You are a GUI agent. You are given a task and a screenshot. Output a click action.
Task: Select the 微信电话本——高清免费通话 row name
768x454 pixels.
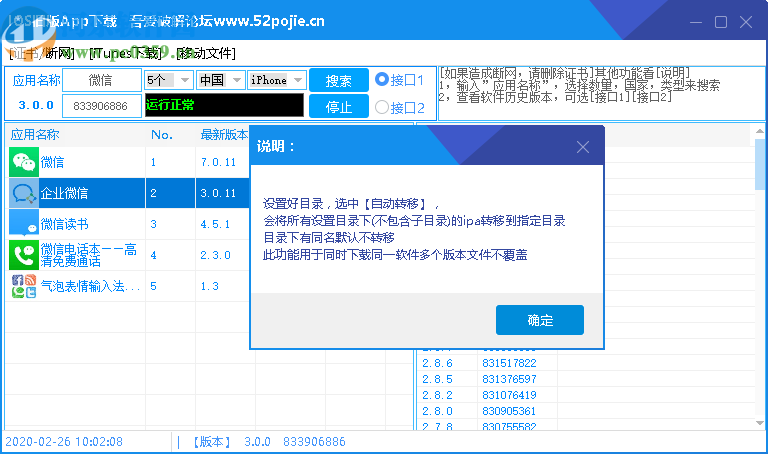click(x=89, y=255)
